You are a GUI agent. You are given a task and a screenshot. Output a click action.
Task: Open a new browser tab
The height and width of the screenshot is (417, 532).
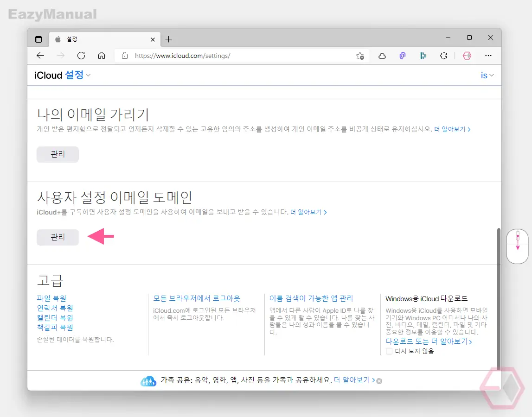click(x=169, y=39)
